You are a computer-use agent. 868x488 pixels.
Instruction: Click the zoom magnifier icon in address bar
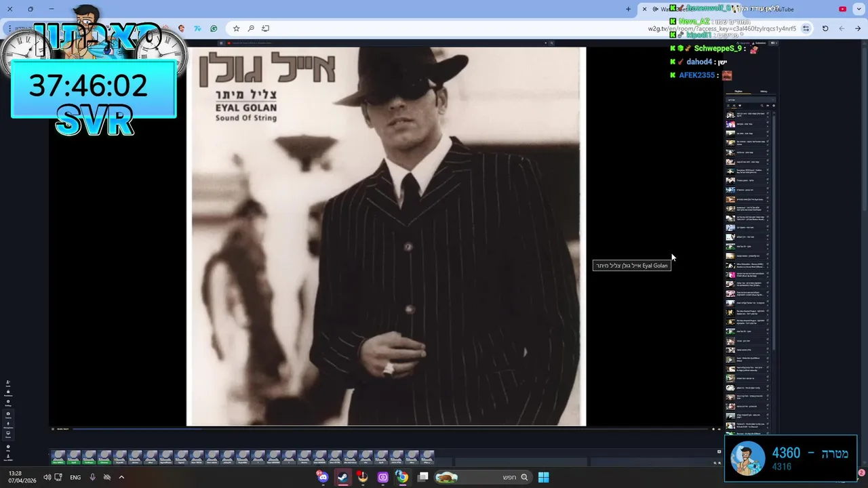(251, 28)
